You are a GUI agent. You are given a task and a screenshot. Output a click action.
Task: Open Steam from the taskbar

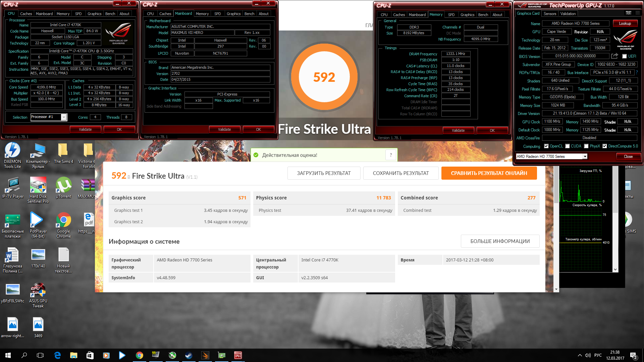[x=189, y=355]
